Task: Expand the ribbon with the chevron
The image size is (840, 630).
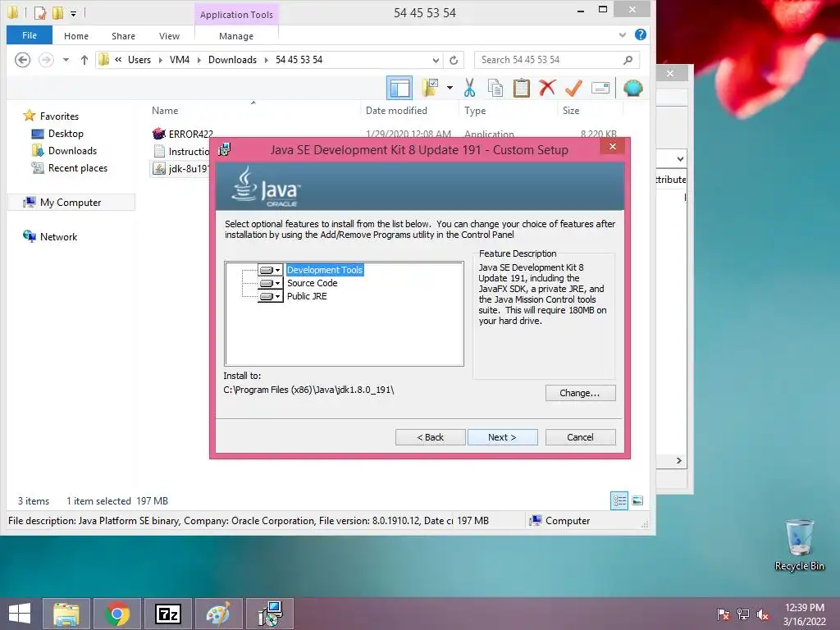Action: [x=622, y=34]
